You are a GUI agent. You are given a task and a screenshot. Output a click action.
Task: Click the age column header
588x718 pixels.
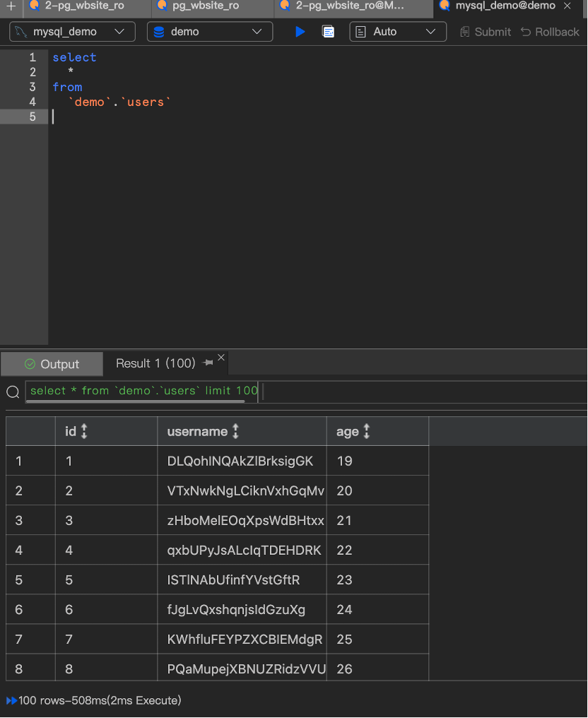378,431
